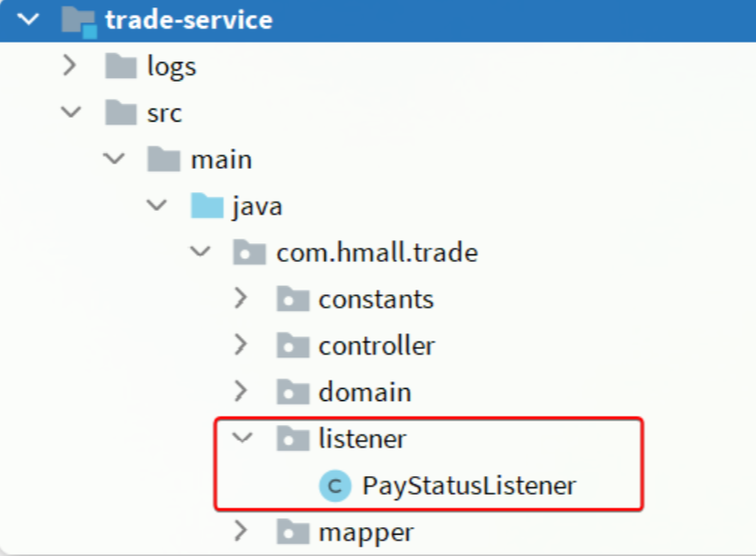The height and width of the screenshot is (556, 756).
Task: Select the main folder label
Action: click(x=221, y=160)
